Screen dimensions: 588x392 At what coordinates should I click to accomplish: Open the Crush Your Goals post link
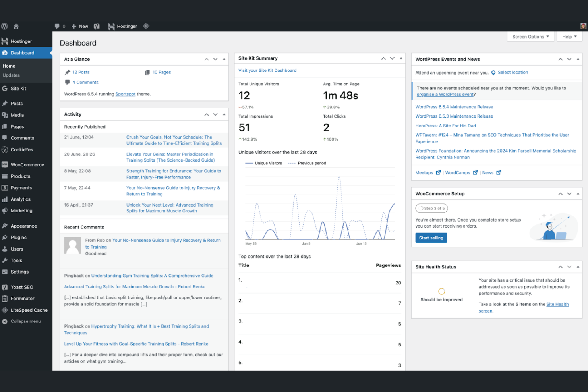tap(174, 140)
